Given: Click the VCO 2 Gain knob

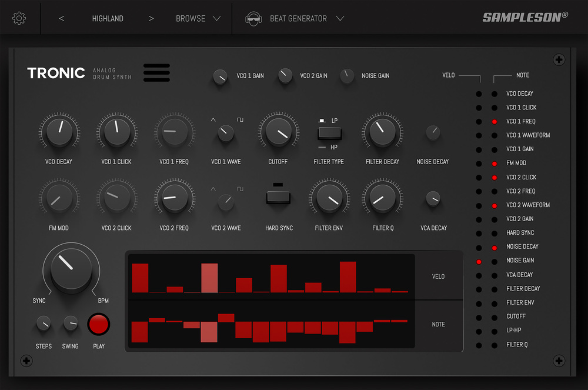Looking at the screenshot, I should tap(285, 75).
